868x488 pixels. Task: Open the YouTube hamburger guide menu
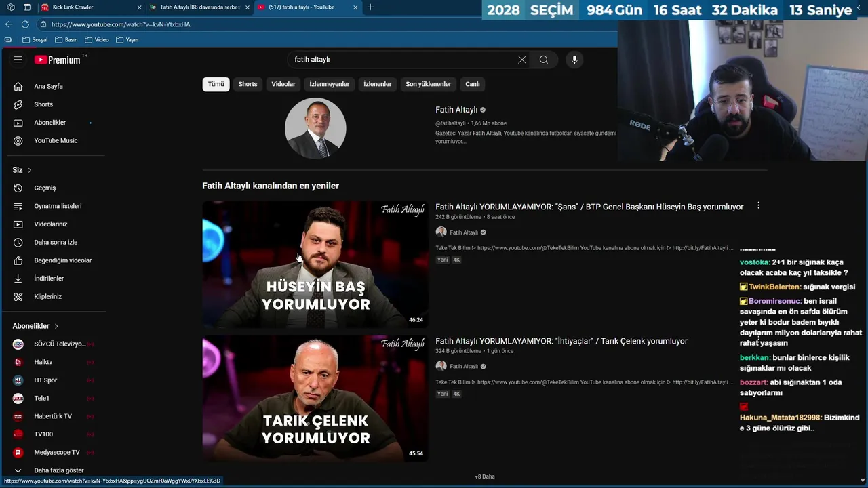coord(18,60)
